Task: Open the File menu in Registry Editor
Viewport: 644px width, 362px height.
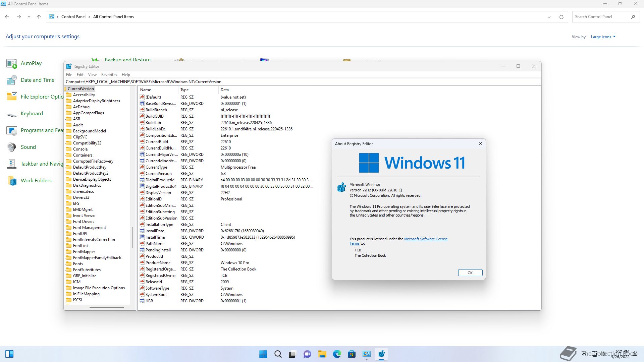Action: click(69, 75)
